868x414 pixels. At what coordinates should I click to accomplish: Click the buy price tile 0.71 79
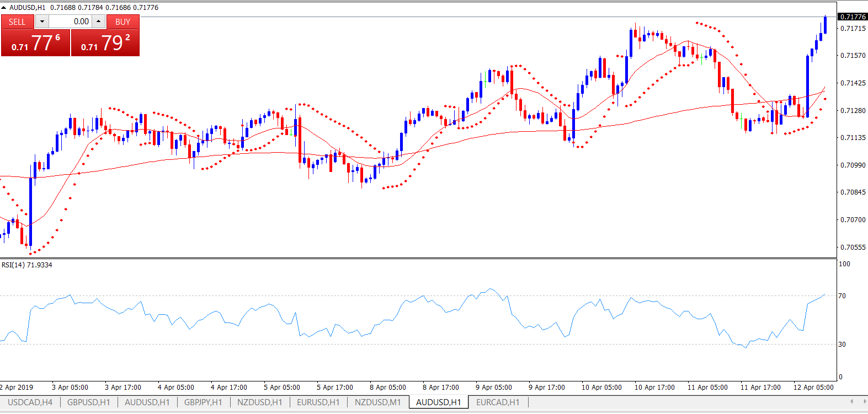click(105, 42)
